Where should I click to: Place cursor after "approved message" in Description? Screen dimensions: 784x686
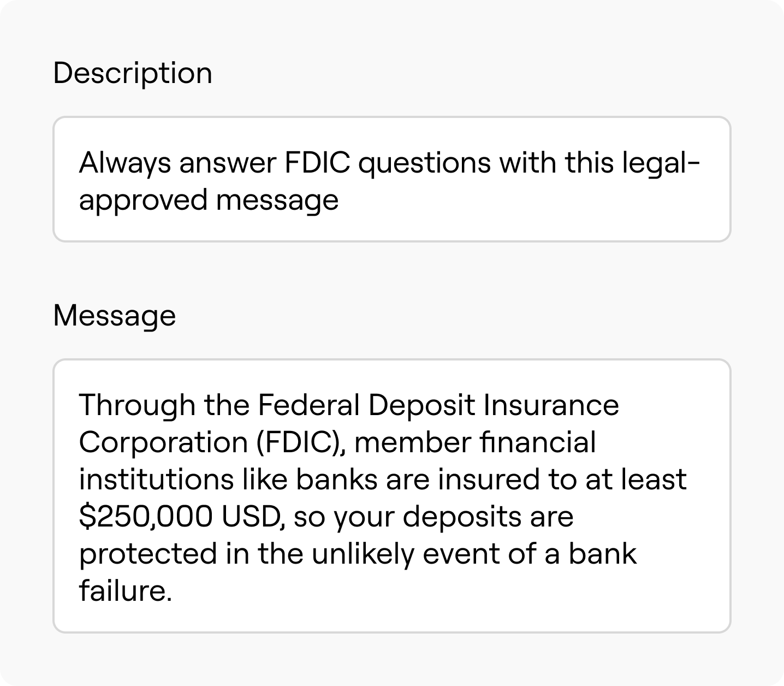339,200
